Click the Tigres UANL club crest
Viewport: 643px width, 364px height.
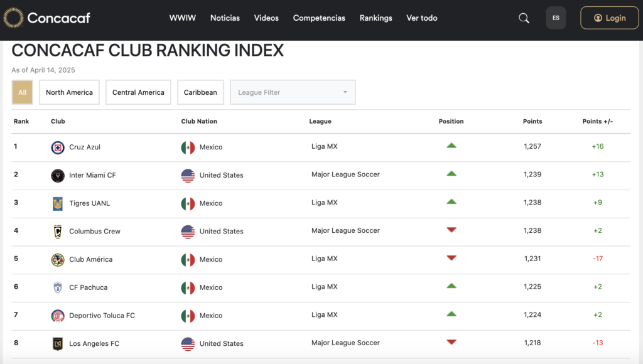coord(58,203)
